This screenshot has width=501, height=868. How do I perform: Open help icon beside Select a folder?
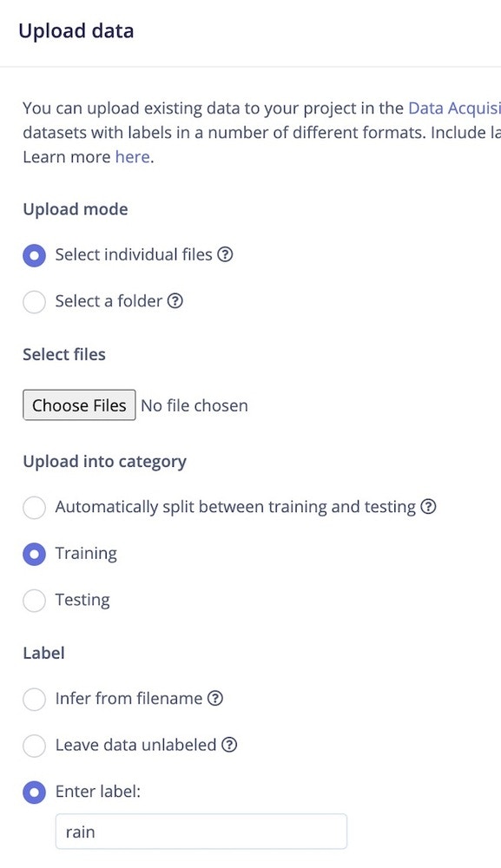point(175,301)
